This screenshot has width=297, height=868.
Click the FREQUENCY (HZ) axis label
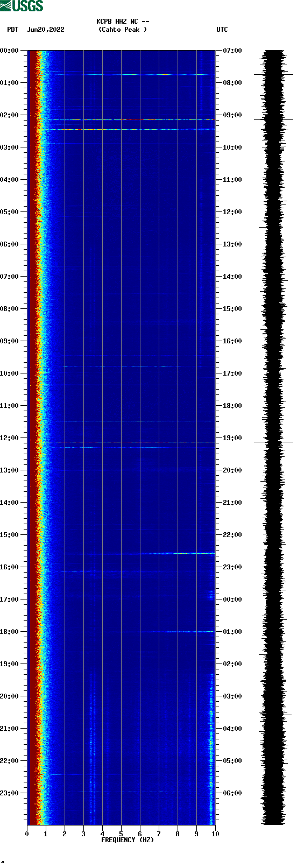128,840
